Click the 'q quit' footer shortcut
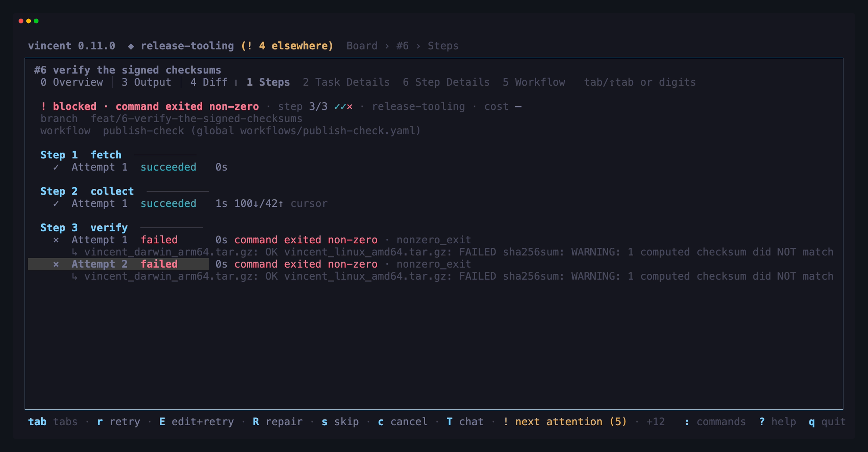 coord(827,422)
